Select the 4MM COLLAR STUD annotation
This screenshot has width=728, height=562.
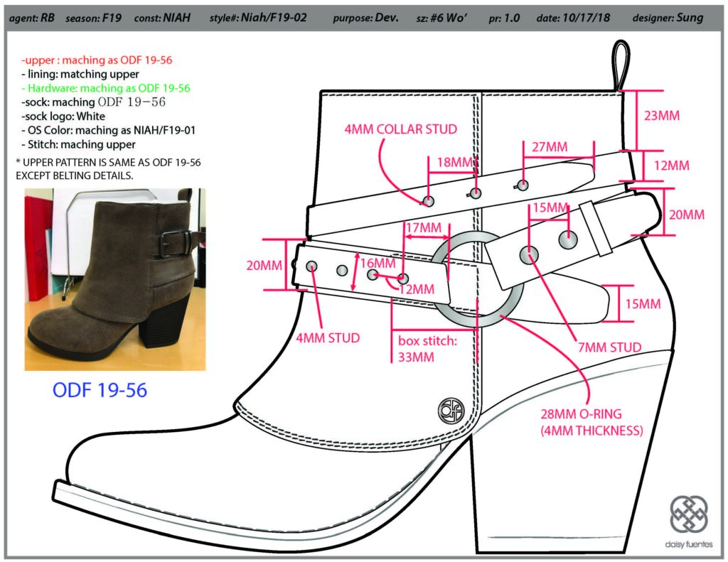tap(400, 129)
